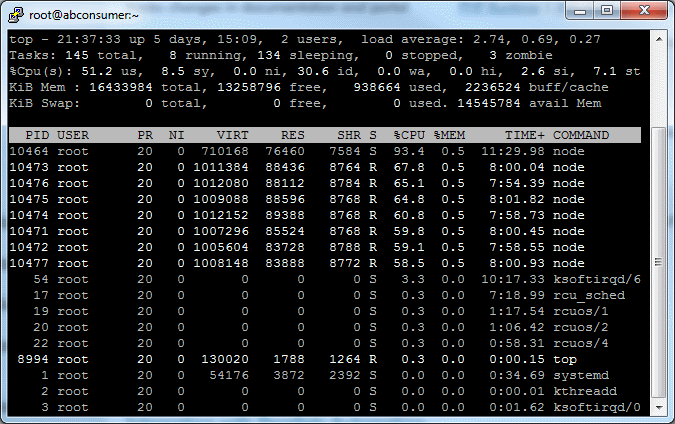Click the 11:29.98 time value
The image size is (675, 424).
click(513, 152)
